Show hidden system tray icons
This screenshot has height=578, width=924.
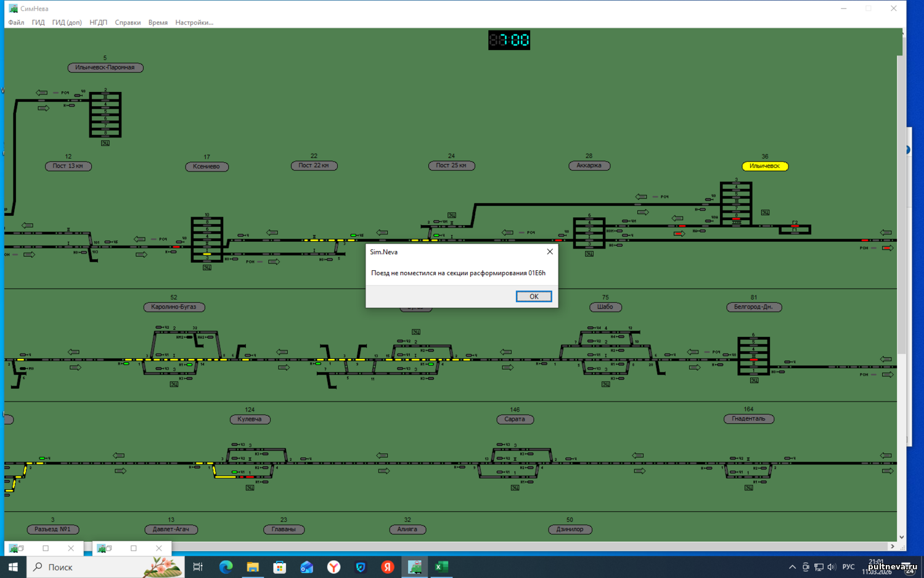[792, 567]
